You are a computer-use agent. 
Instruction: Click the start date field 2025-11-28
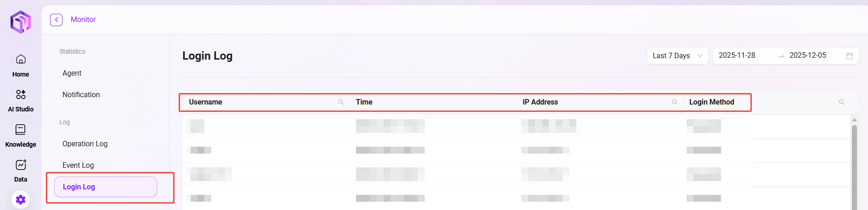coord(737,55)
